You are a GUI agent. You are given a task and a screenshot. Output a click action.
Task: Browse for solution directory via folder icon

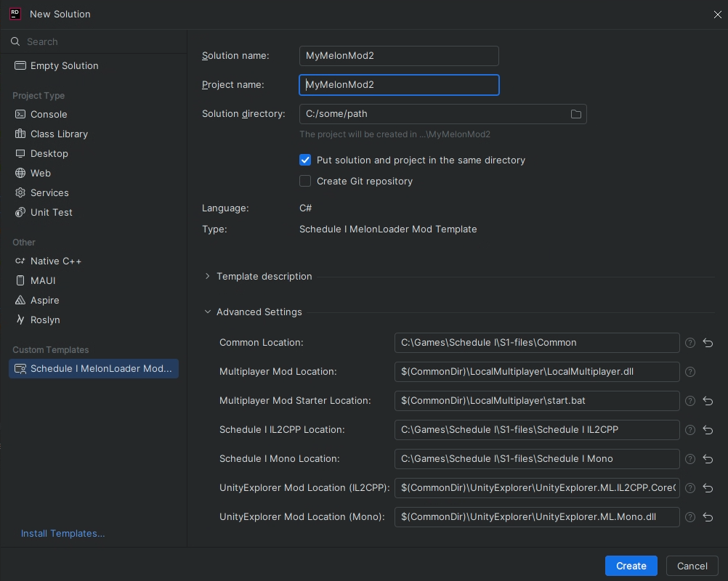pyautogui.click(x=575, y=114)
